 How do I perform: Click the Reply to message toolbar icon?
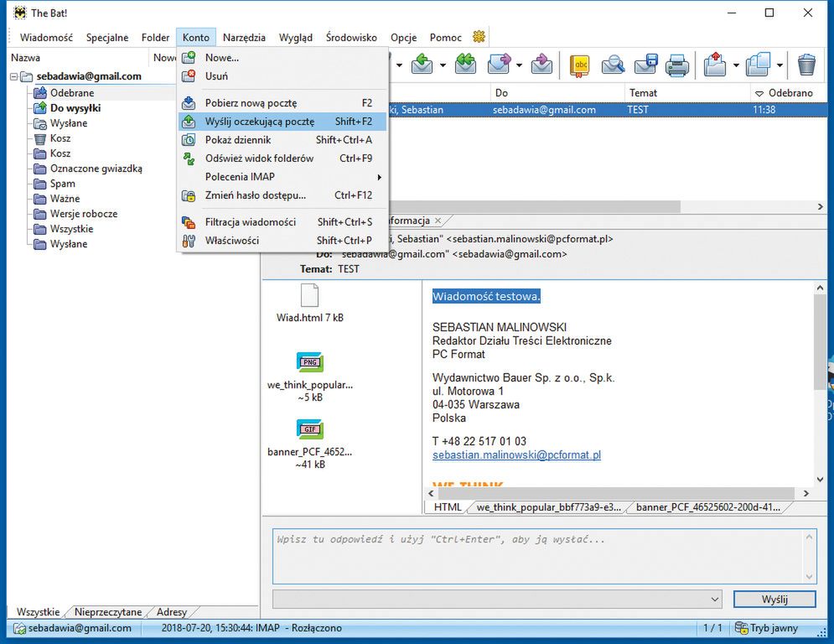(x=422, y=64)
